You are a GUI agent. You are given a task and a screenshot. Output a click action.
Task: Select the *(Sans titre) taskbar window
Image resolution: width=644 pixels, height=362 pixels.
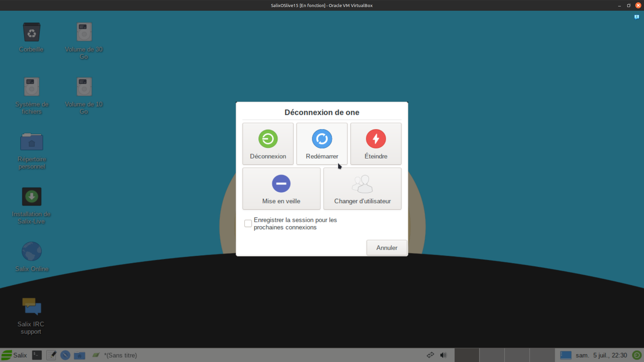click(116, 355)
